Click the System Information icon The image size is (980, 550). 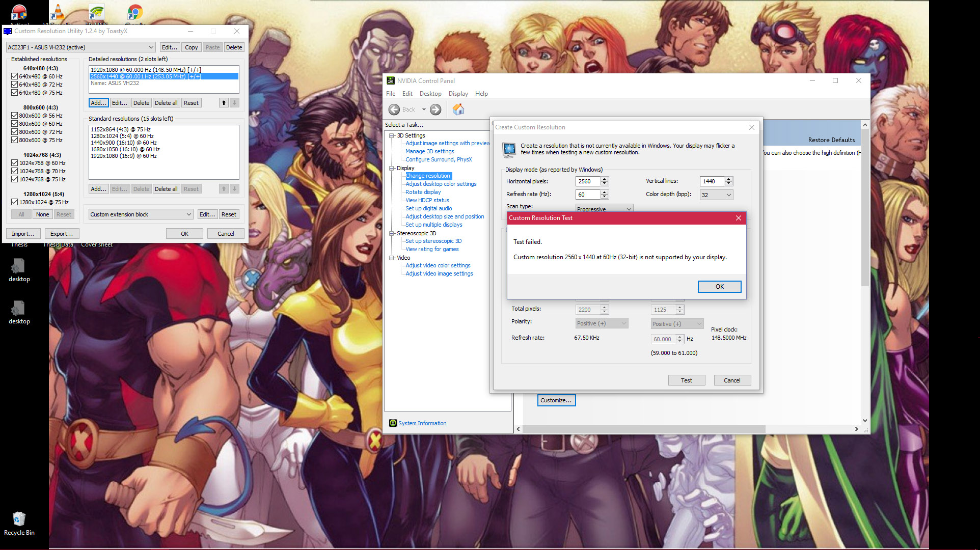393,423
